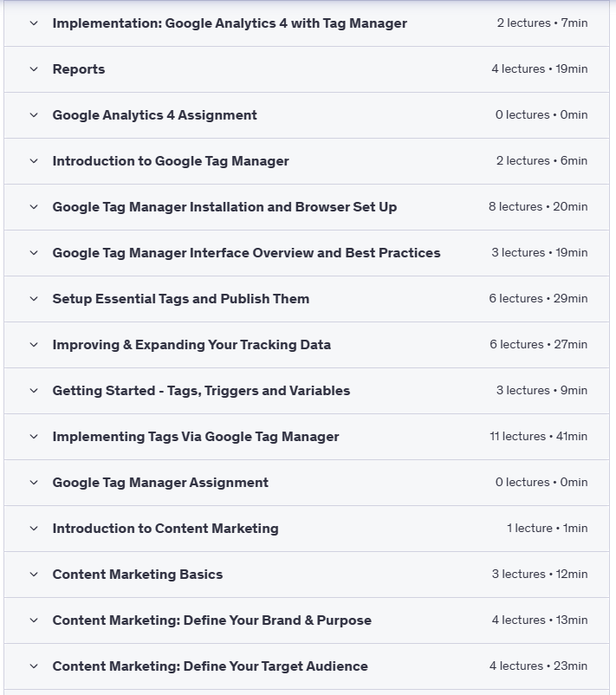The height and width of the screenshot is (695, 616).
Task: Toggle chevron for Setup Essential Tags section
Action: pyautogui.click(x=34, y=299)
